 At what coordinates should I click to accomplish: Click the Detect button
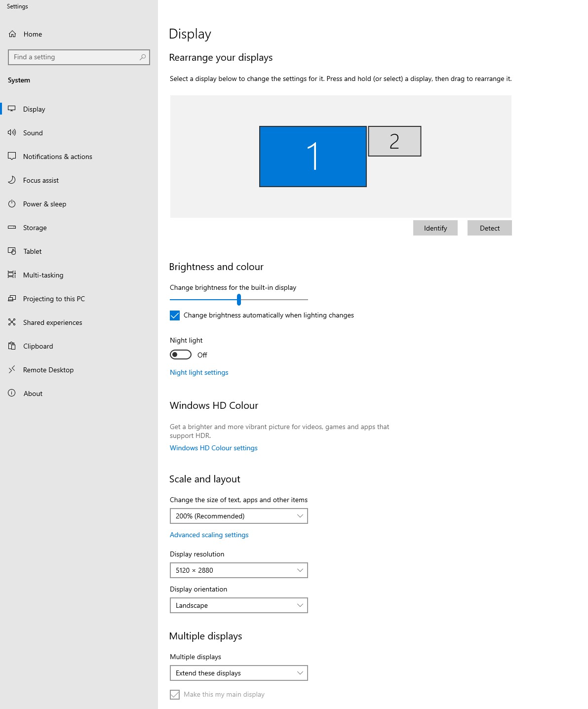[490, 228]
